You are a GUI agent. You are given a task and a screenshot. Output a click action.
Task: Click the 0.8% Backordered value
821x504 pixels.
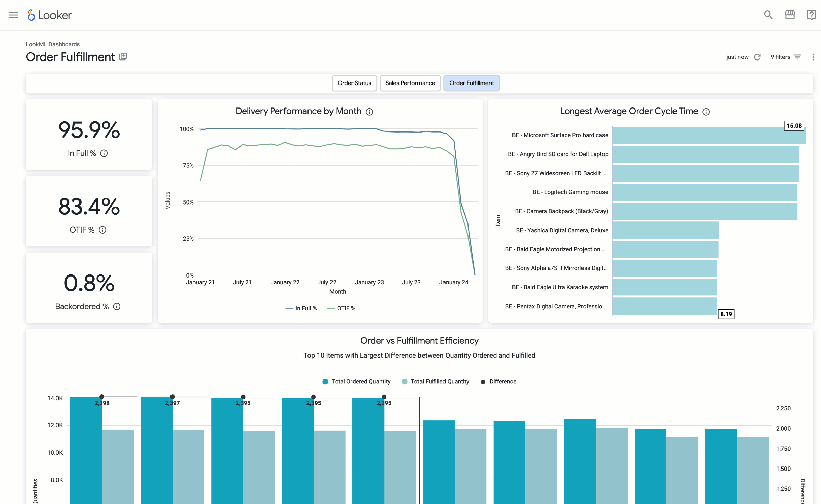pyautogui.click(x=89, y=283)
